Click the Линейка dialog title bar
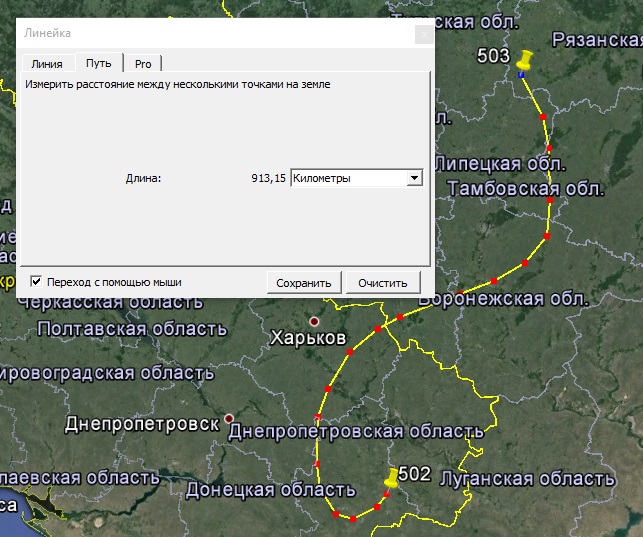This screenshot has width=643, height=537. (x=200, y=34)
